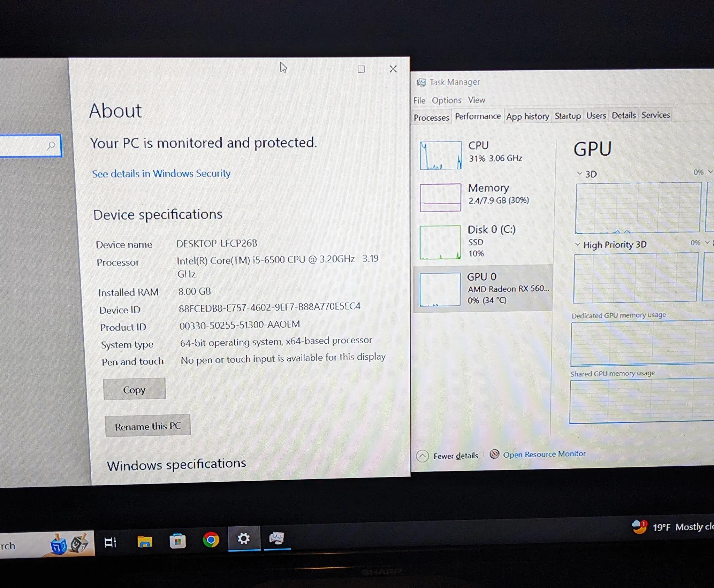714x588 pixels.
Task: Switch to the Processes tab
Action: coord(431,117)
